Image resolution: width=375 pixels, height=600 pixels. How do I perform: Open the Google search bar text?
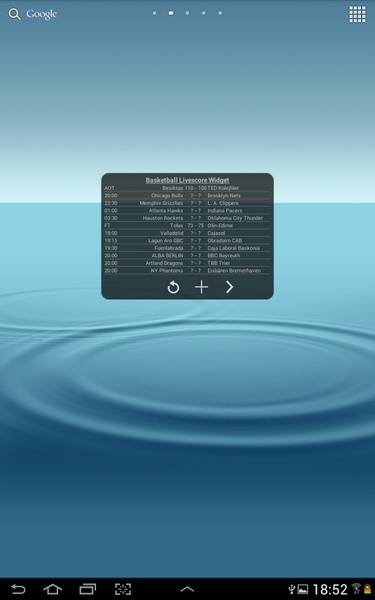[41, 14]
